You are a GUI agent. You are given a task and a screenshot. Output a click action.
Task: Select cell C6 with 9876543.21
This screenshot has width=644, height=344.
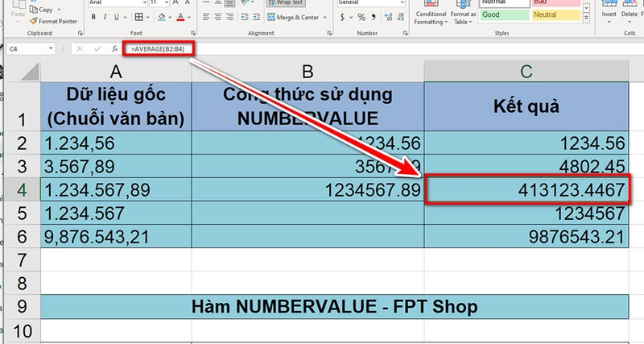tap(526, 236)
